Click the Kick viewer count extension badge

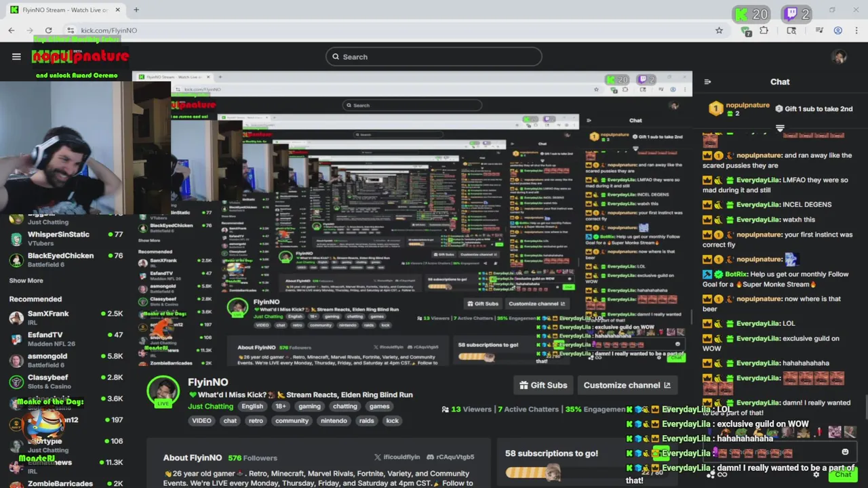pos(751,14)
